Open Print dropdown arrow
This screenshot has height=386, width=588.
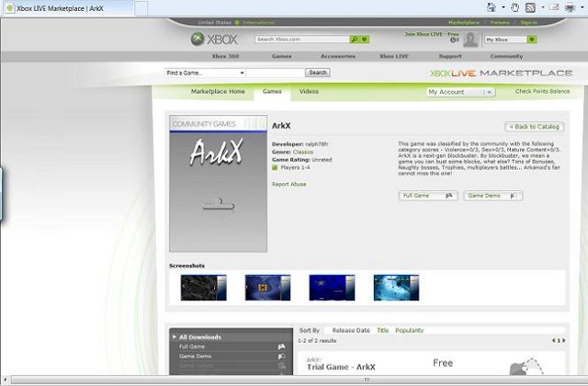pos(582,7)
